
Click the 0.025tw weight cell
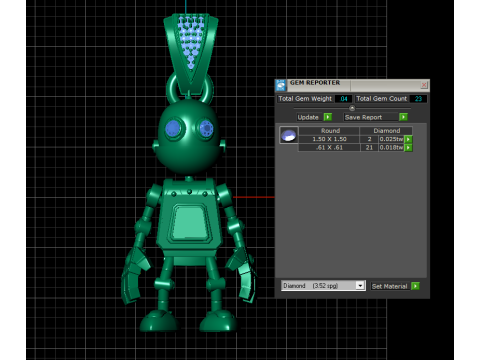click(x=391, y=139)
